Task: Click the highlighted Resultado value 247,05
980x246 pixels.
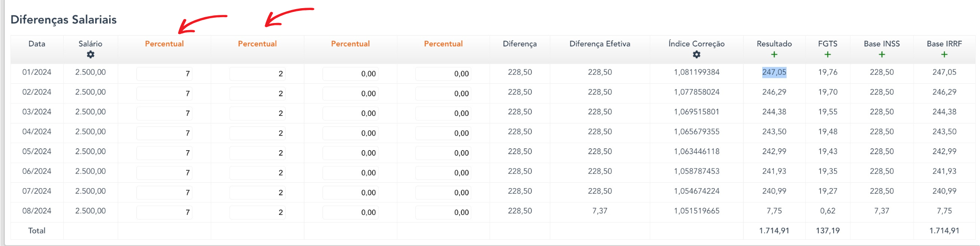Action: pyautogui.click(x=774, y=72)
